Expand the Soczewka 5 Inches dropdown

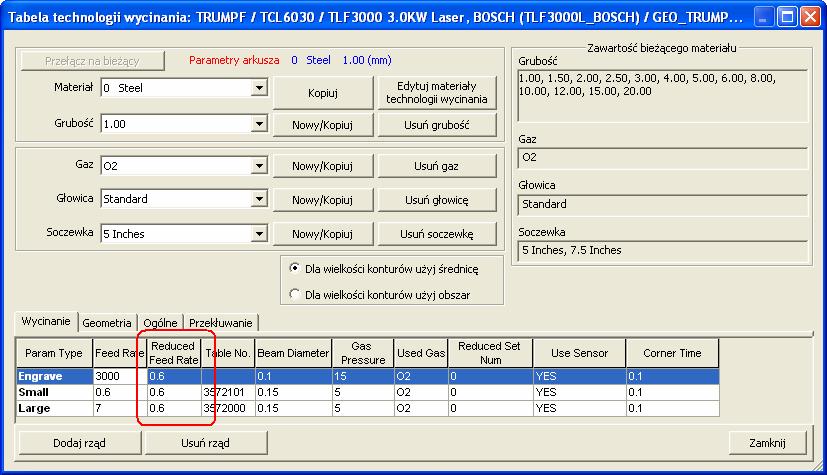click(259, 234)
